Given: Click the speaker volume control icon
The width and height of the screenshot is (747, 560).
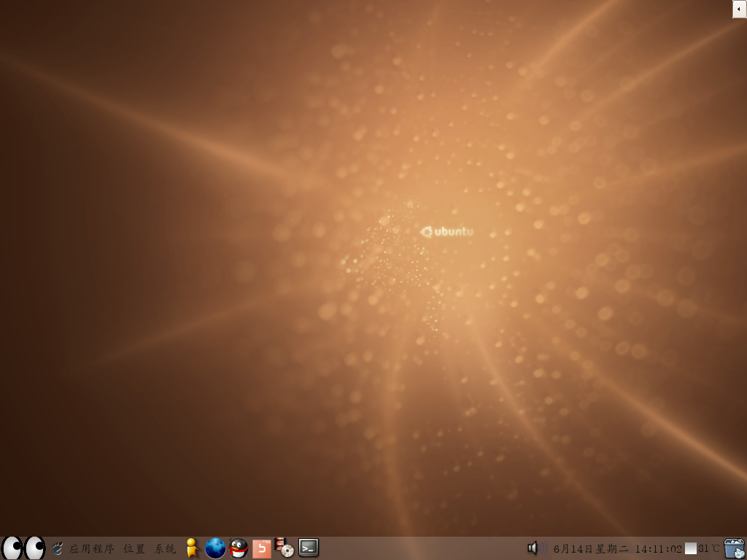Looking at the screenshot, I should point(537,548).
